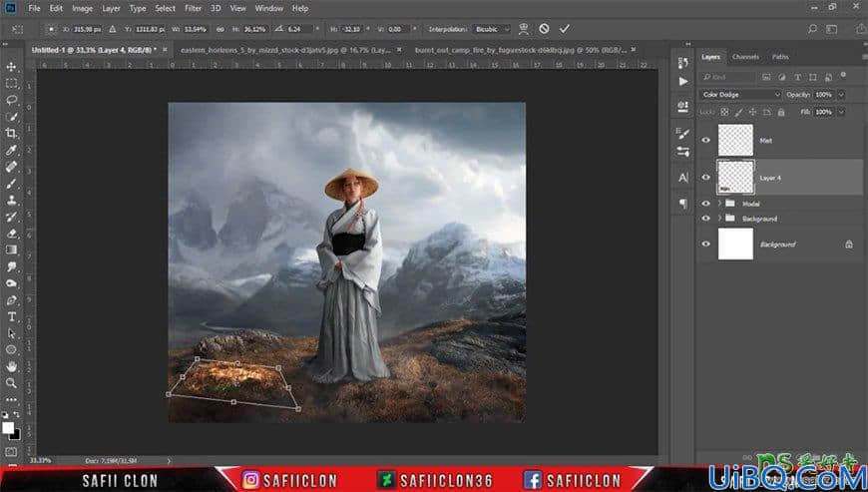Open the Window menu
The height and width of the screenshot is (492, 868).
(x=269, y=8)
